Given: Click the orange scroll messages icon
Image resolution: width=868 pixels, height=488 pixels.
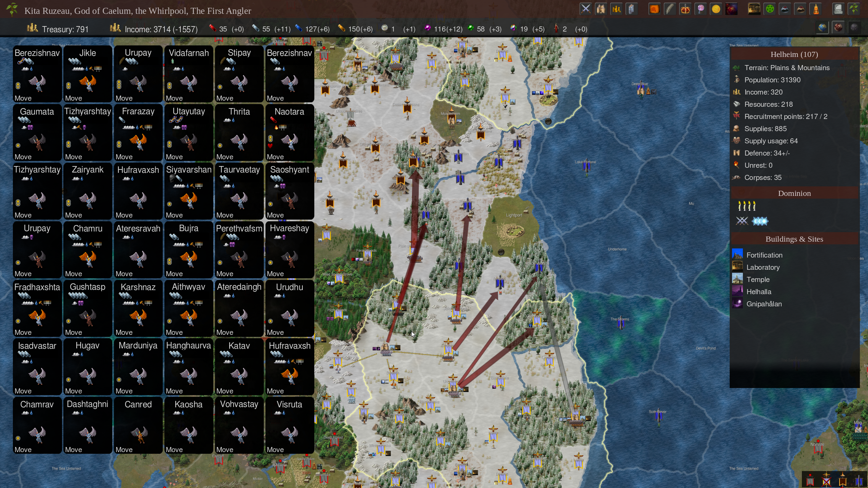Looking at the screenshot, I should point(654,9).
